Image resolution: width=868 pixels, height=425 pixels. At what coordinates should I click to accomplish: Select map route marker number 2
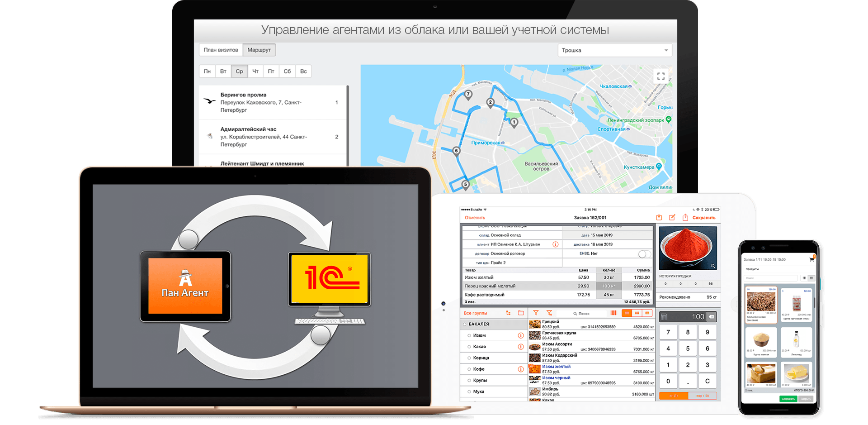[491, 103]
